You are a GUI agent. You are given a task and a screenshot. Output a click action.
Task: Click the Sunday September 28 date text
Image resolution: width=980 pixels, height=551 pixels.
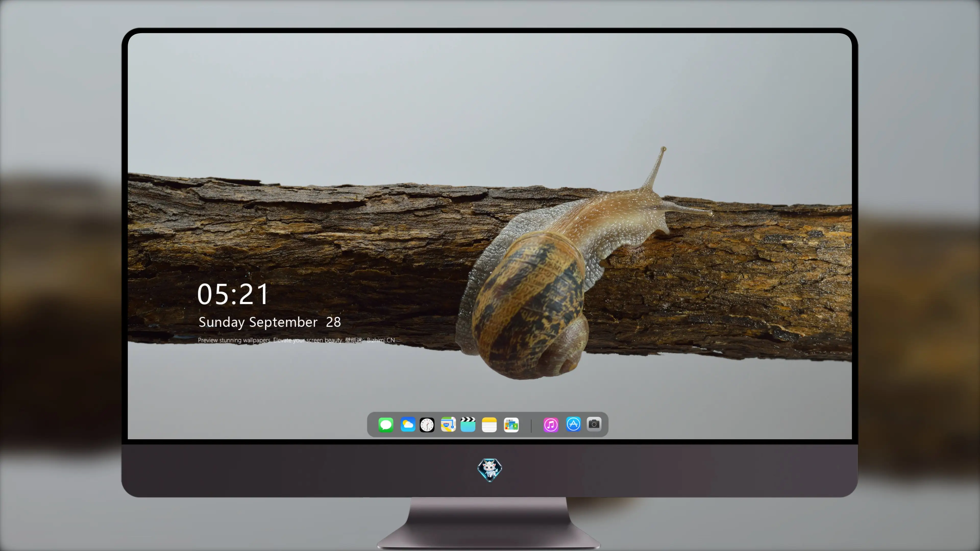point(270,322)
